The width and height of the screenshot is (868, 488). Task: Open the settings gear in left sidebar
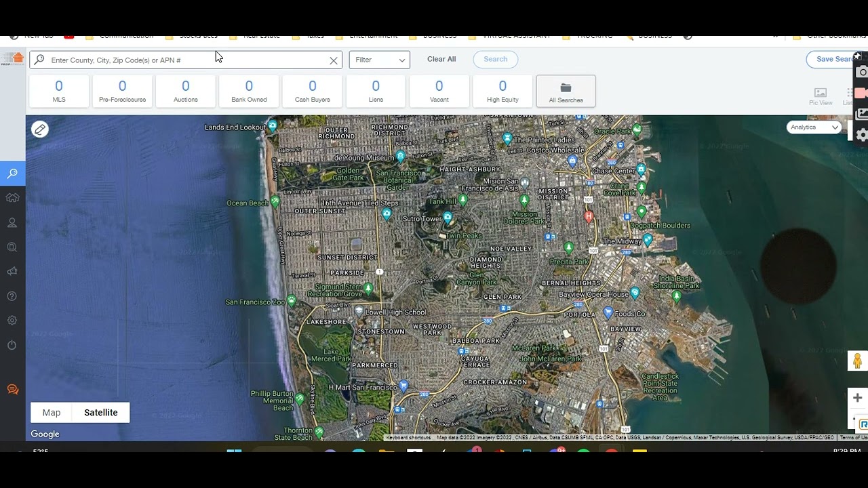coord(12,321)
